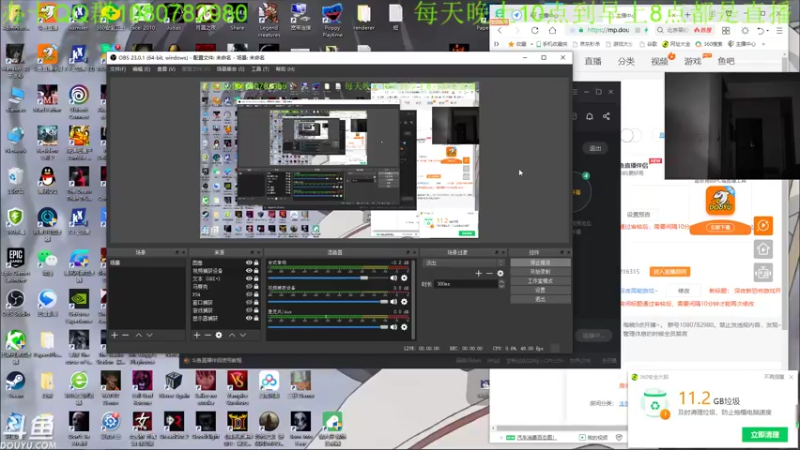Remove scene transition with minus icon
This screenshot has width=800, height=450.
(x=489, y=273)
